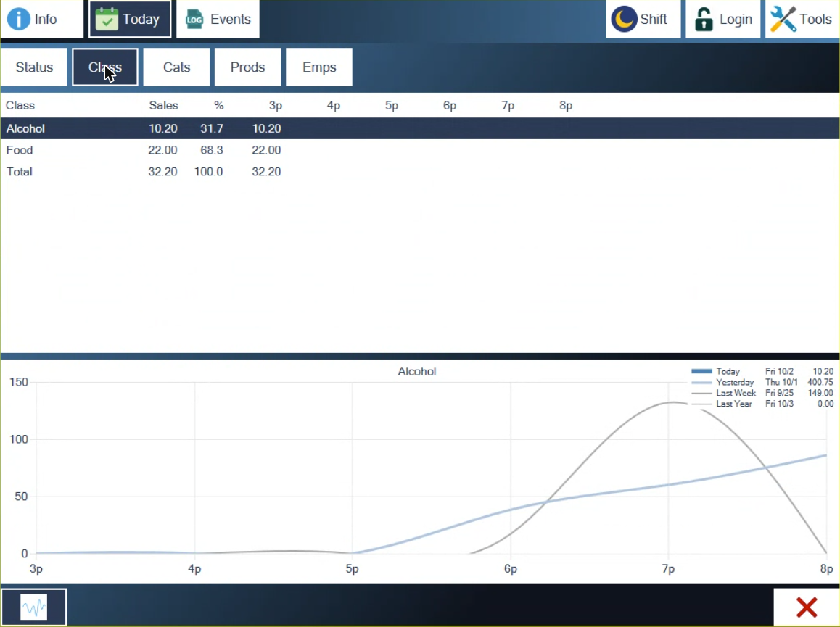Toggle the waveform graph button
840x627 pixels.
point(34,607)
